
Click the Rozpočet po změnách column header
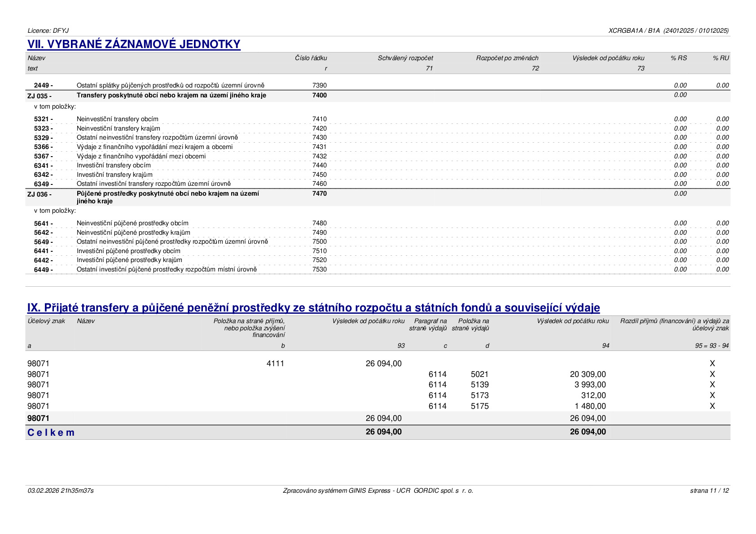(507, 58)
